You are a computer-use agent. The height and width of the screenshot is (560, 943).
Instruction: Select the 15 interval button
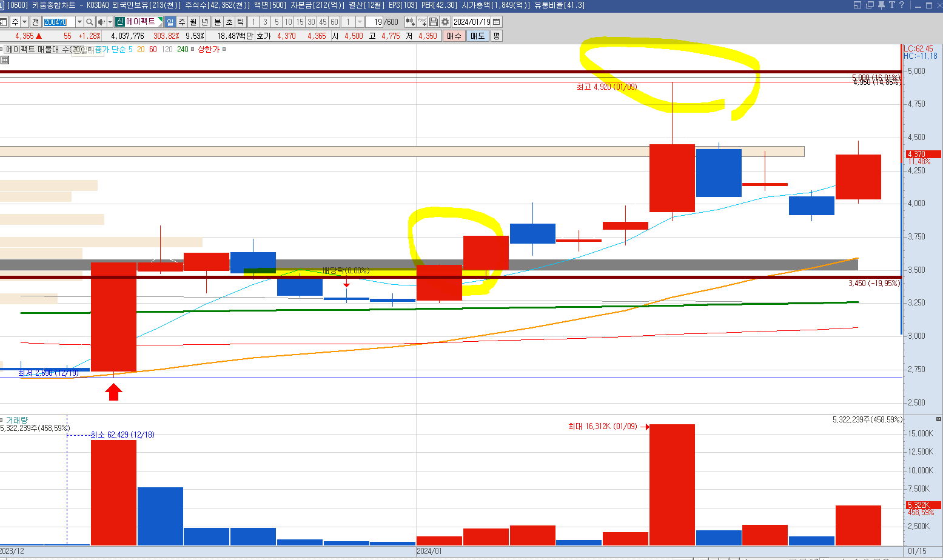(x=300, y=22)
